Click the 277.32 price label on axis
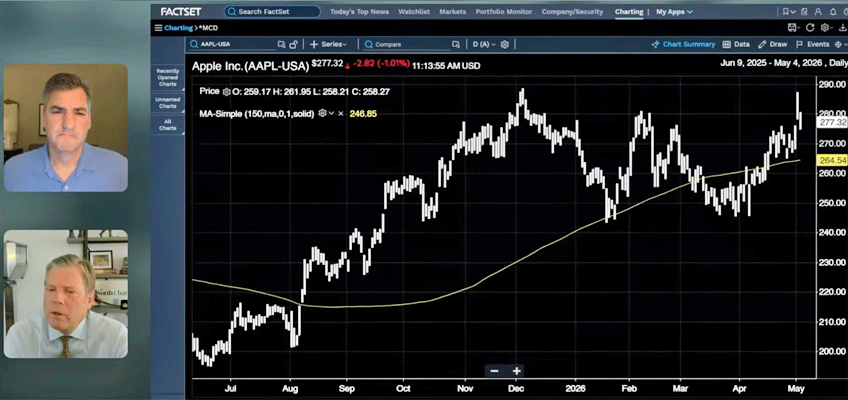This screenshot has width=848, height=400. pos(831,123)
